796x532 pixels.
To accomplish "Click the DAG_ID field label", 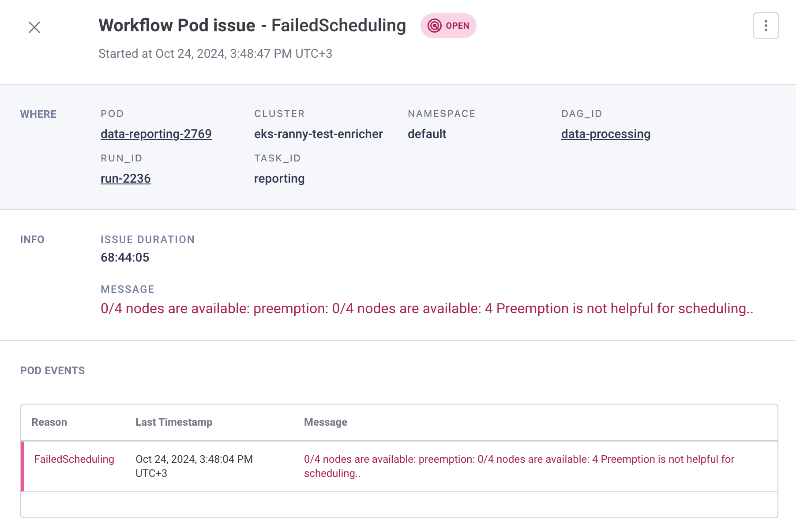I will click(x=582, y=113).
